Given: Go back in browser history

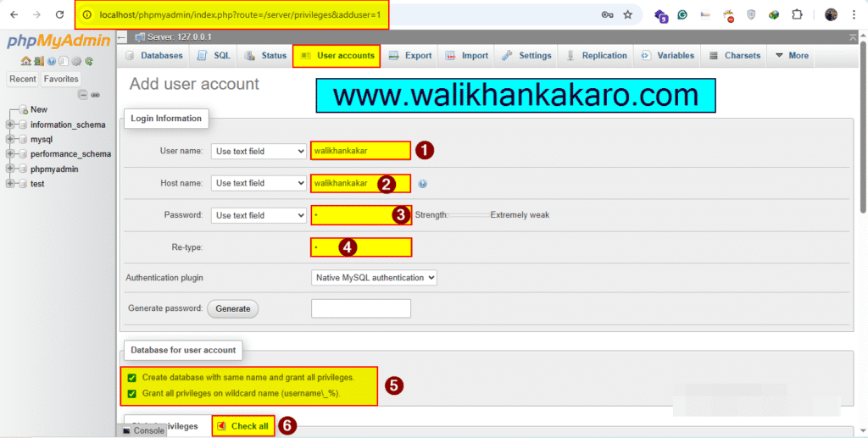Looking at the screenshot, I should 14,15.
